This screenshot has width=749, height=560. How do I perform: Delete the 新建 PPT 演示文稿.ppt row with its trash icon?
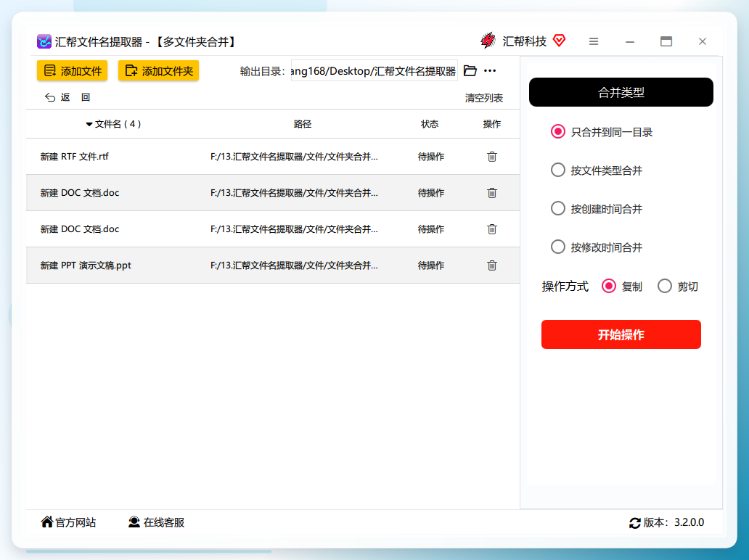point(492,265)
